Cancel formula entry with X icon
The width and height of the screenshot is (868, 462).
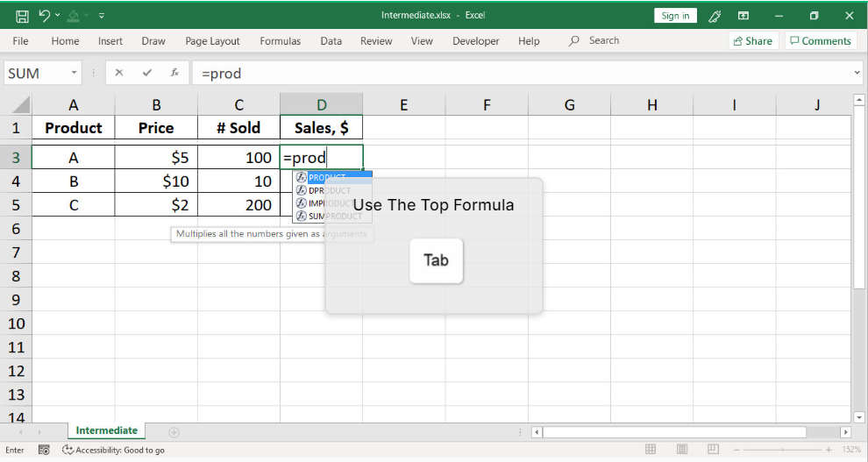point(119,73)
